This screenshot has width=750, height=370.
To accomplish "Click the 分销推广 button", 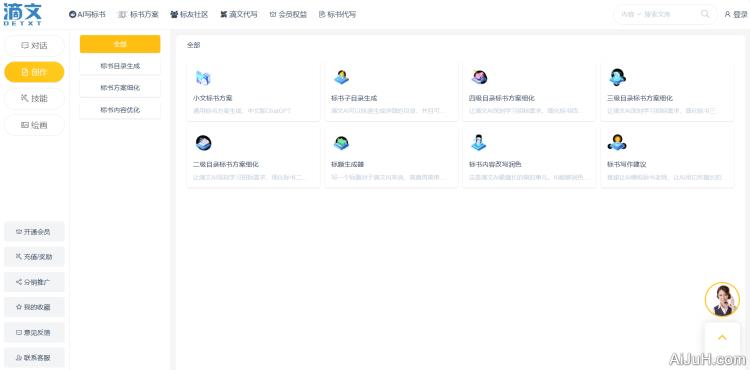I will point(34,282).
